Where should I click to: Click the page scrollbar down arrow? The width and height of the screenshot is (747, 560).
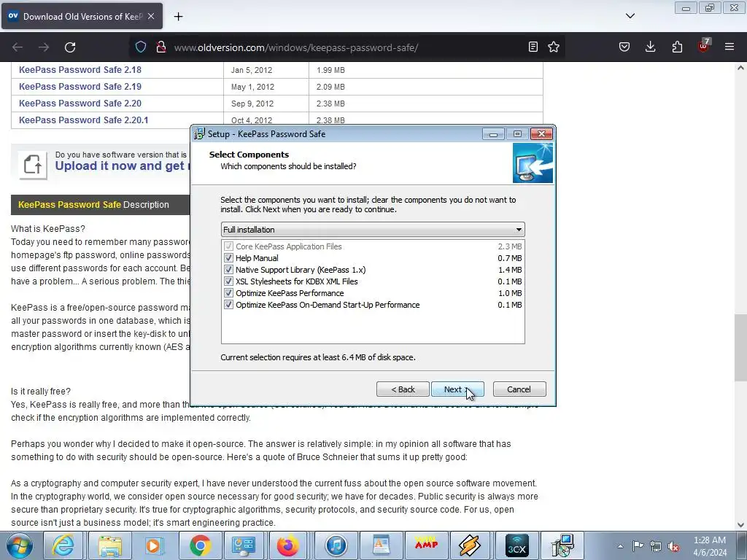pyautogui.click(x=740, y=525)
